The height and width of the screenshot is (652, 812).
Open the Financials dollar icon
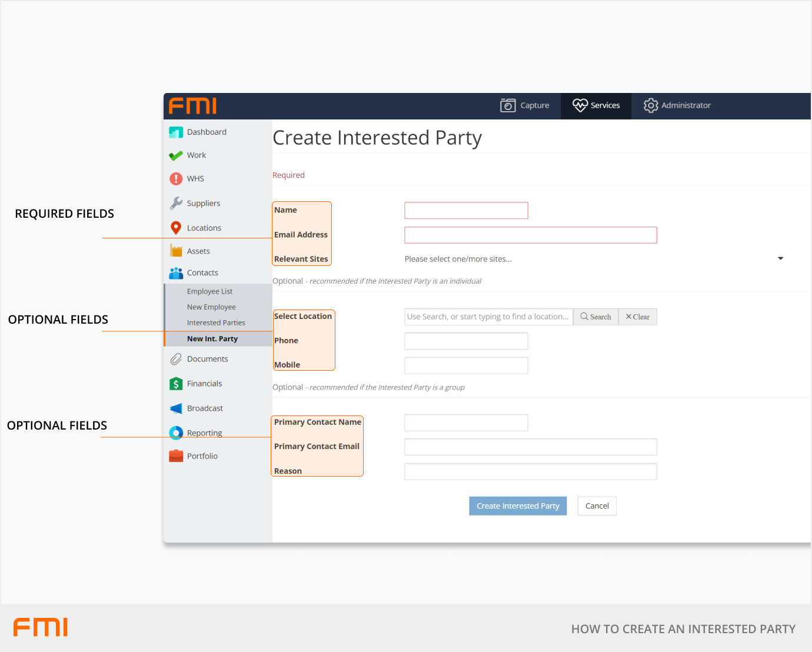(x=175, y=384)
